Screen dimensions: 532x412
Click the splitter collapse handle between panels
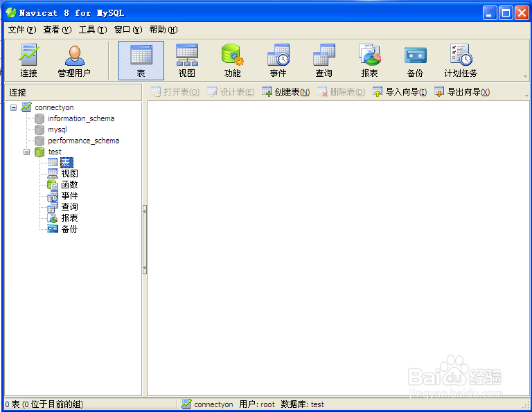[x=145, y=240]
